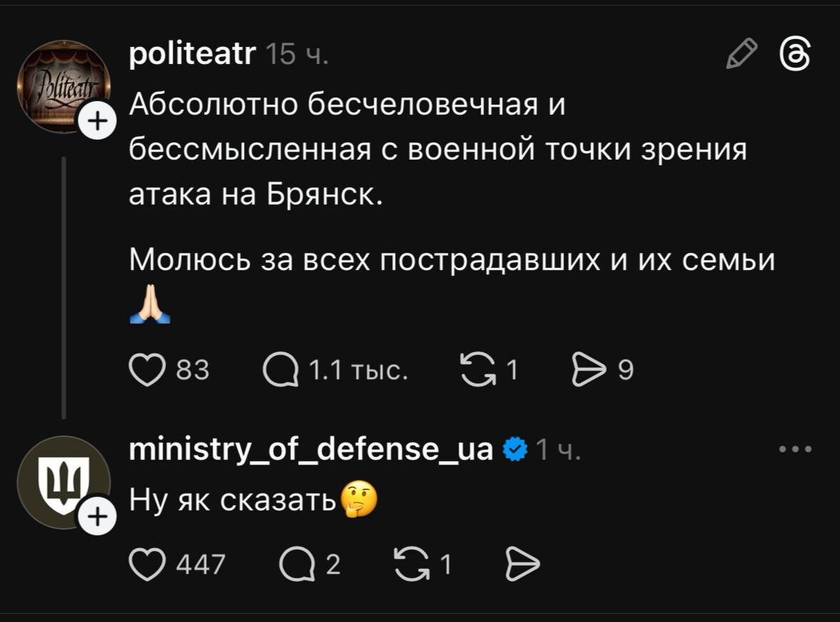Click the verified badge next to ministry_of_defense_ua
The image size is (840, 622).
(x=514, y=449)
